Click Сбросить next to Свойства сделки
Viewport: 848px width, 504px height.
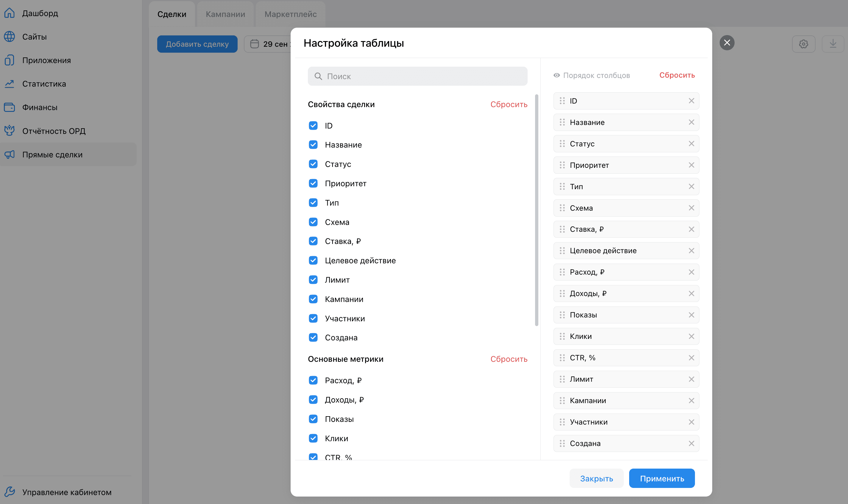(x=509, y=104)
